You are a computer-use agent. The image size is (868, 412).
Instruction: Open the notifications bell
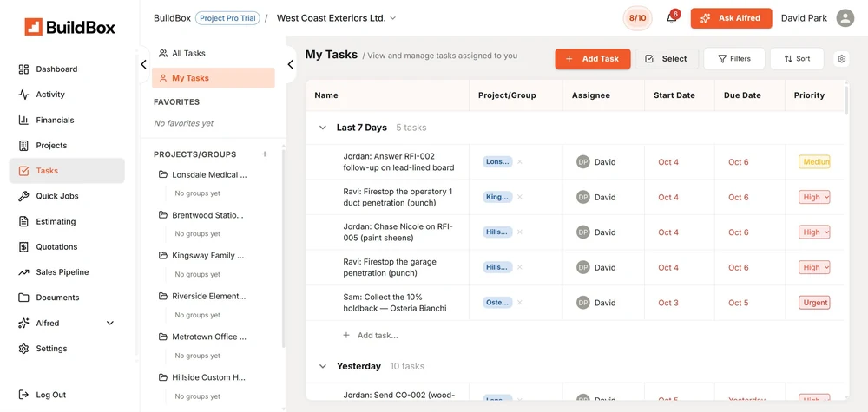672,18
